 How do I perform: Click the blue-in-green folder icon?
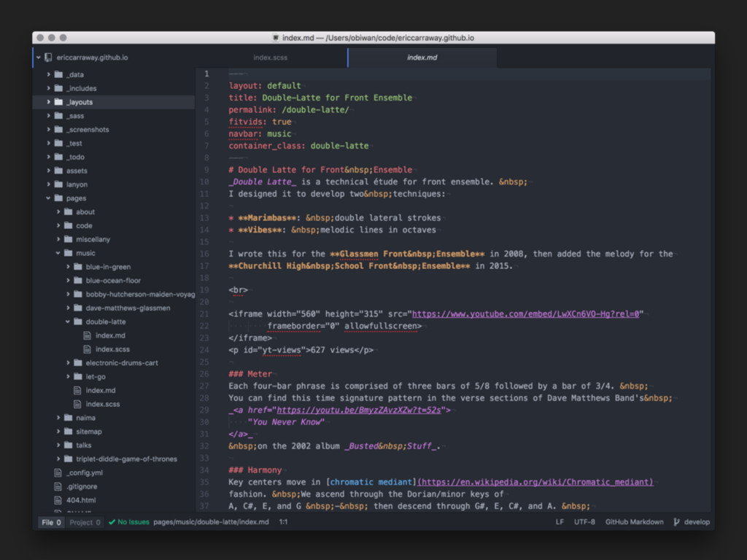coord(78,267)
